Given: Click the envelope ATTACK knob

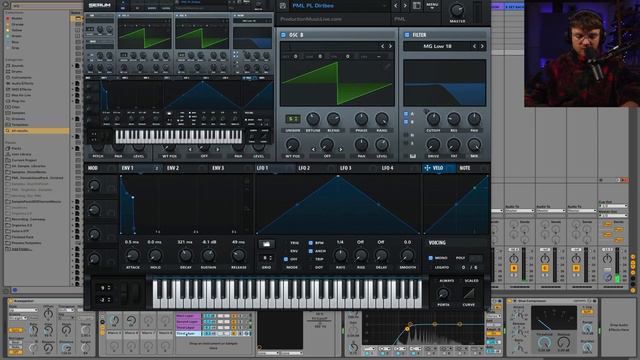Looking at the screenshot, I should [x=132, y=256].
